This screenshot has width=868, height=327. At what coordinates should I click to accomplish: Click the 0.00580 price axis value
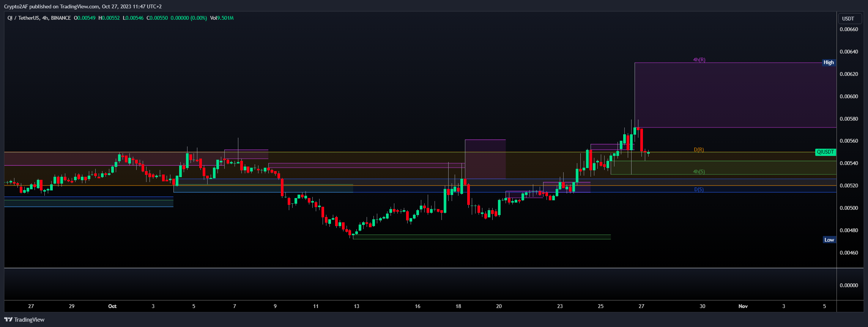point(849,119)
